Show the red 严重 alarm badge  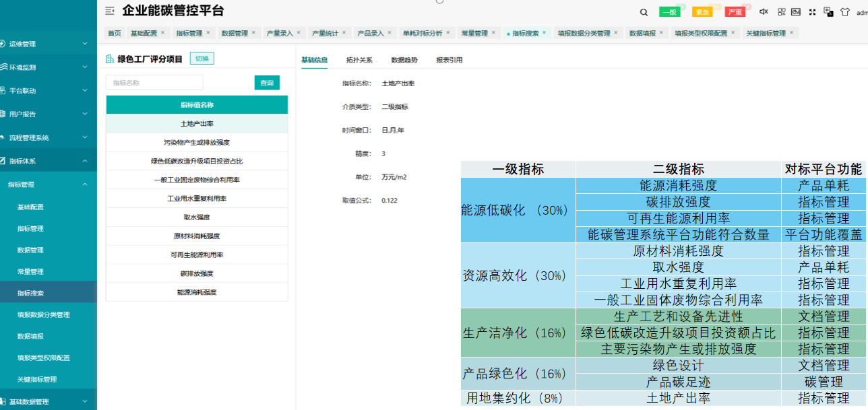tap(735, 12)
